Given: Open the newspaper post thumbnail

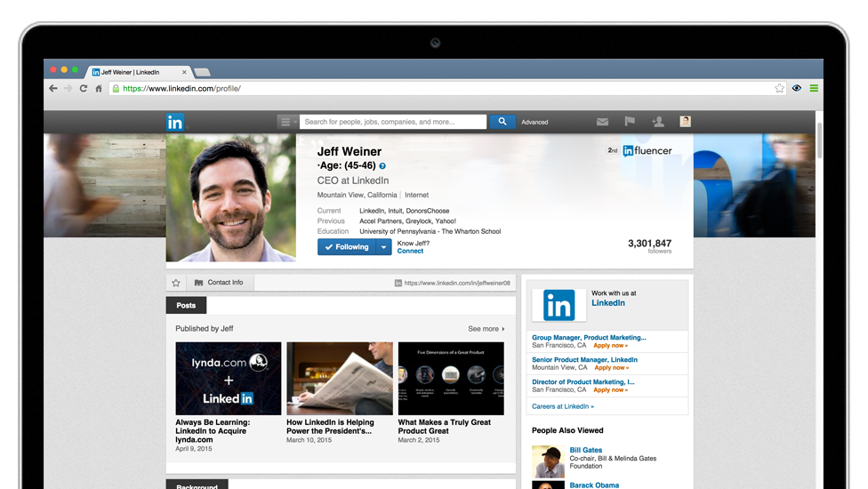Looking at the screenshot, I should click(x=340, y=379).
